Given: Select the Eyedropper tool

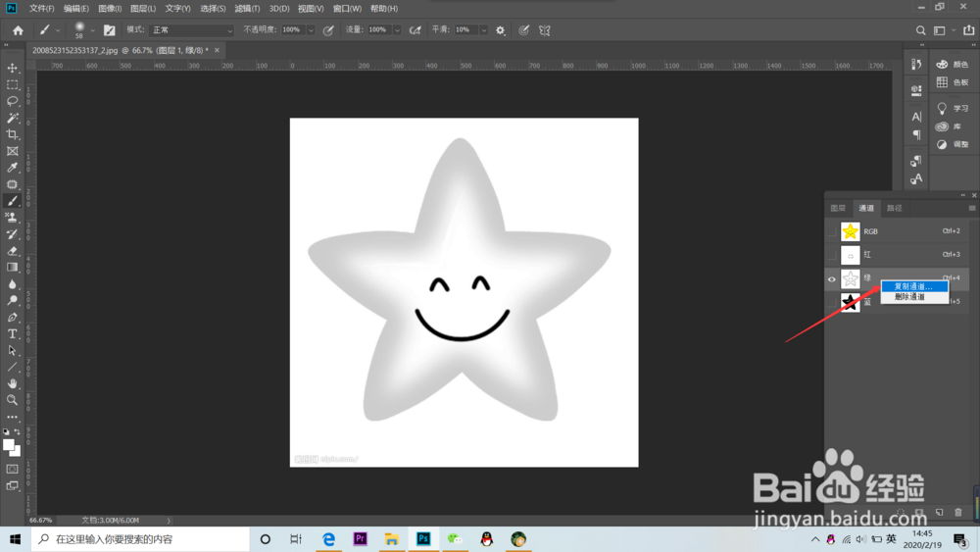Looking at the screenshot, I should (12, 168).
